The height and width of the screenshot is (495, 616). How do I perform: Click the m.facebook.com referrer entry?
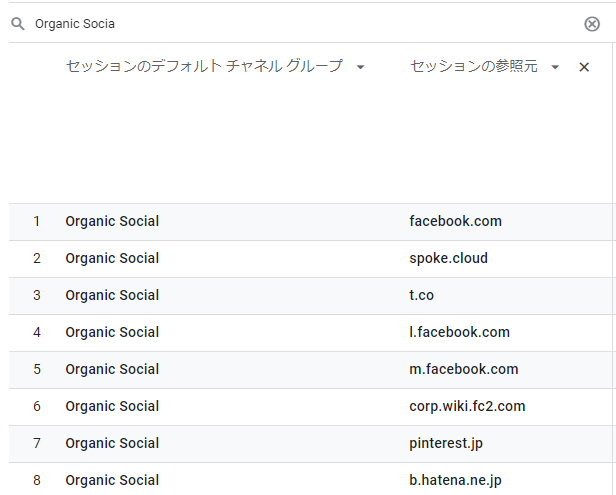click(464, 369)
